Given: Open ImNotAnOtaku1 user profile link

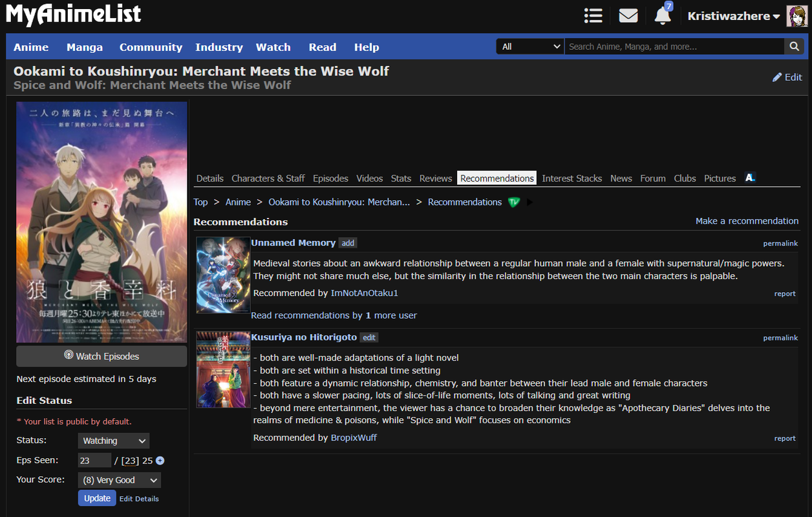Looking at the screenshot, I should [365, 293].
